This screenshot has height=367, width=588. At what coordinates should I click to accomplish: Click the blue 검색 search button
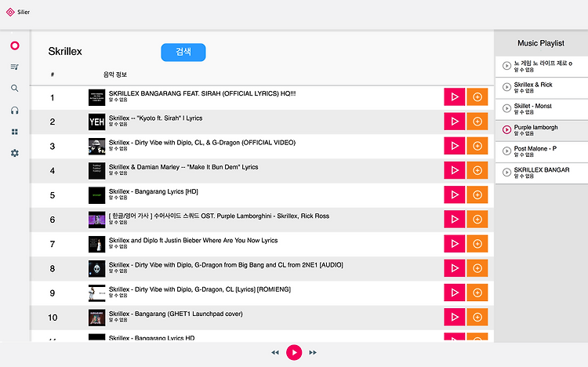pyautogui.click(x=183, y=53)
